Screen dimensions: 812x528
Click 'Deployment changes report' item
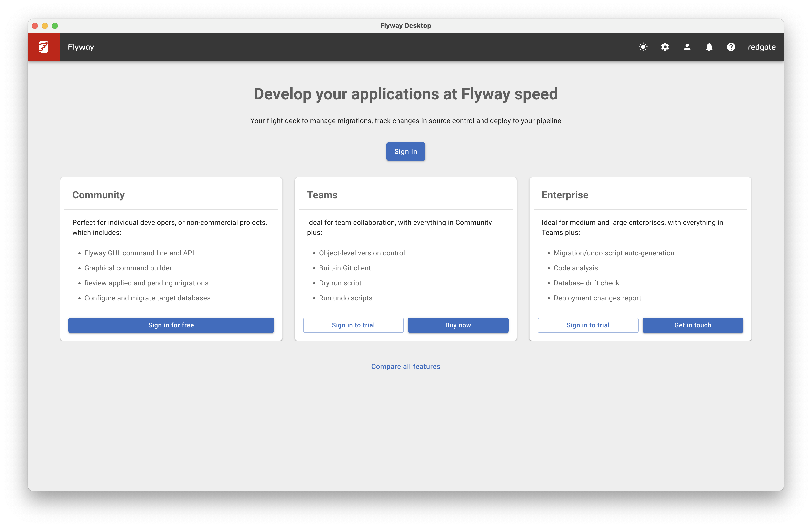click(597, 298)
